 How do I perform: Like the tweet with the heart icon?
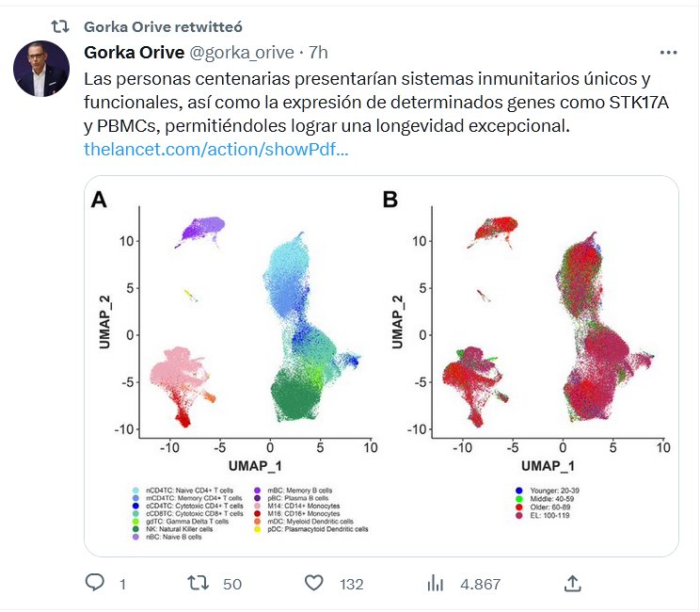coord(315,584)
